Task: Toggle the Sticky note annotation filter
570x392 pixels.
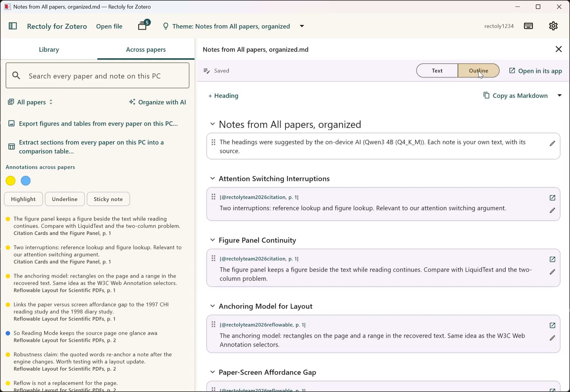Action: click(x=108, y=199)
